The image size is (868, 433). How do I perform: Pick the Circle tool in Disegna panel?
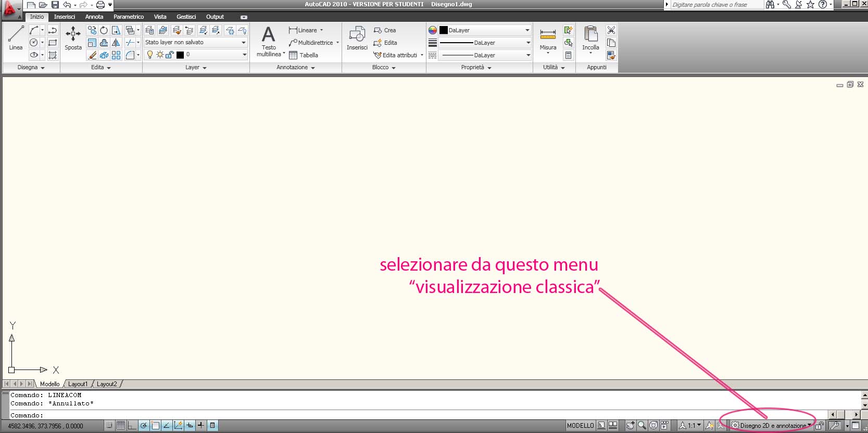click(34, 43)
